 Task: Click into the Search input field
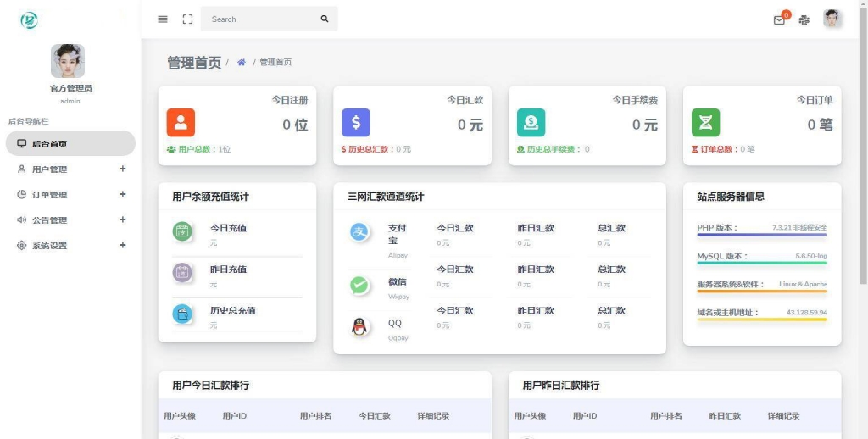(259, 19)
